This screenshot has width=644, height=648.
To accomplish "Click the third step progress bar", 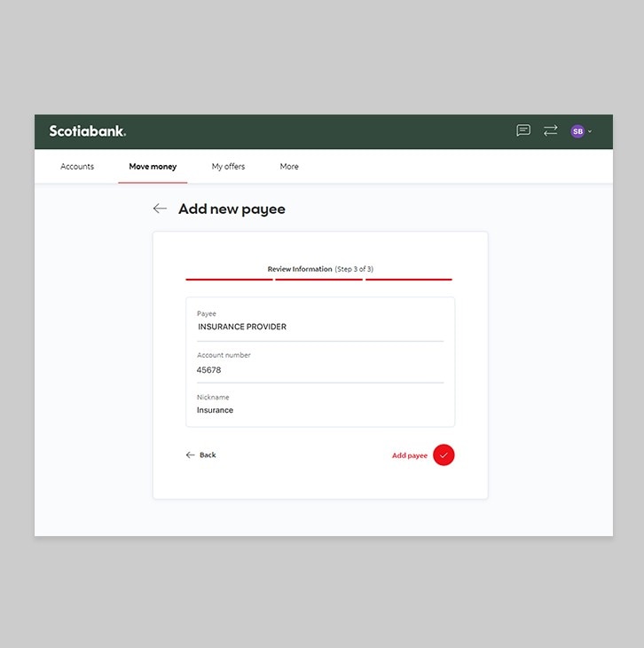I will tap(409, 280).
